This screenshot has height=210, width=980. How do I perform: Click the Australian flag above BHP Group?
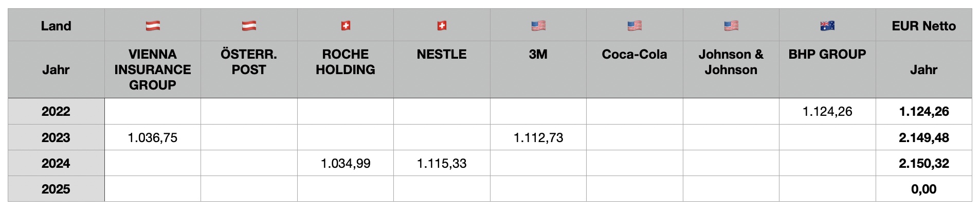(x=827, y=26)
